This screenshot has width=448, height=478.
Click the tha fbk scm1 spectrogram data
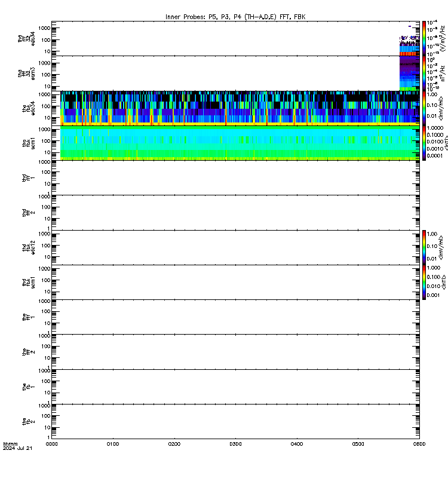tap(240, 143)
